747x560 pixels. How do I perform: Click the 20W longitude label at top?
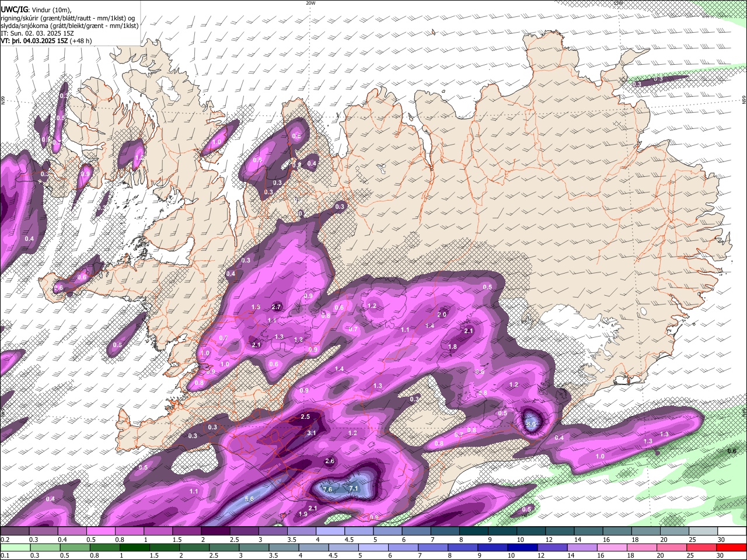pos(310,3)
